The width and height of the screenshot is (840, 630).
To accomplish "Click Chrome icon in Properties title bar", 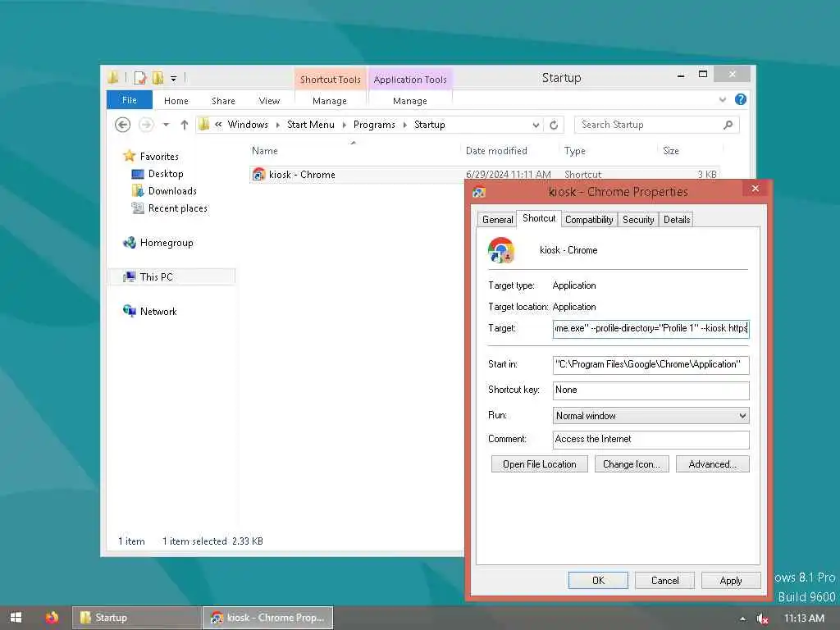I will point(479,192).
